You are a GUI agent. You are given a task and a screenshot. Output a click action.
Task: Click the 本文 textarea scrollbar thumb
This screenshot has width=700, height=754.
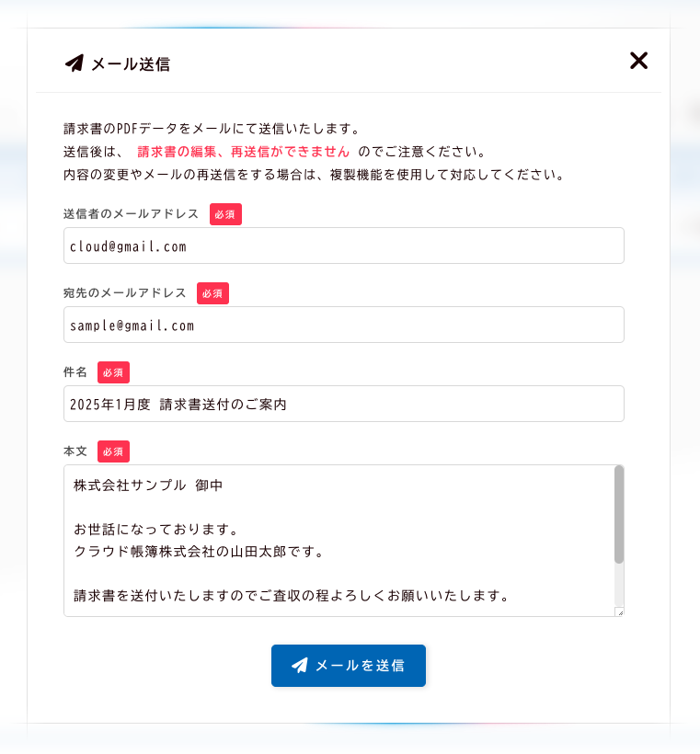point(619,513)
